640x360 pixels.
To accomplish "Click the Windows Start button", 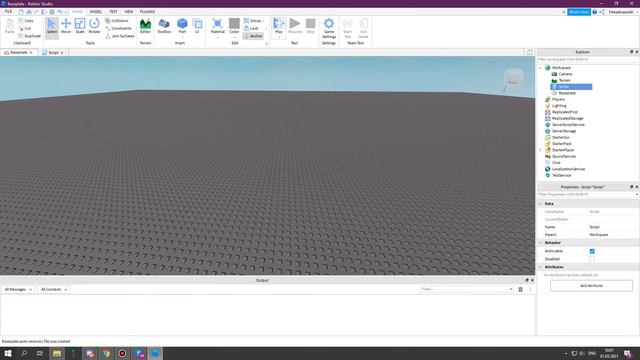I will point(8,353).
